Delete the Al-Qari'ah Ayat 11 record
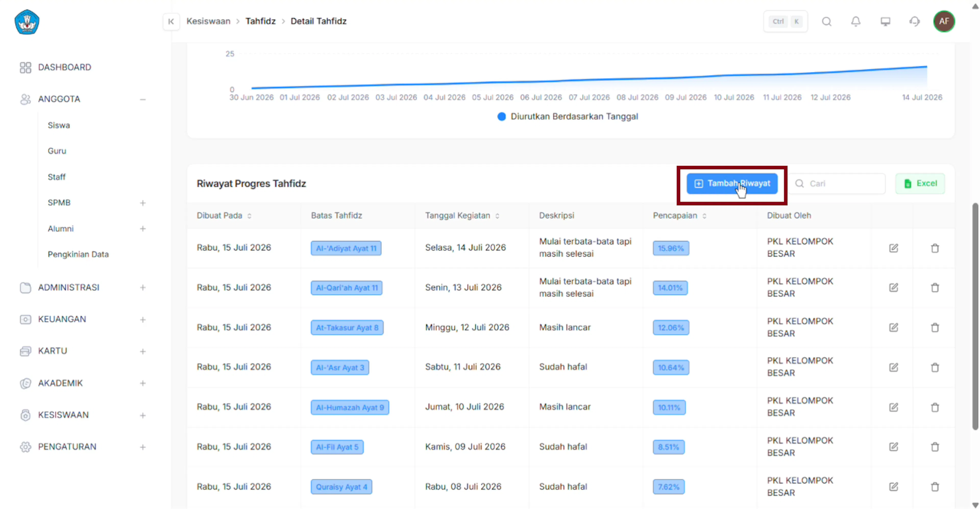Viewport: 980px width, 509px height. (935, 287)
